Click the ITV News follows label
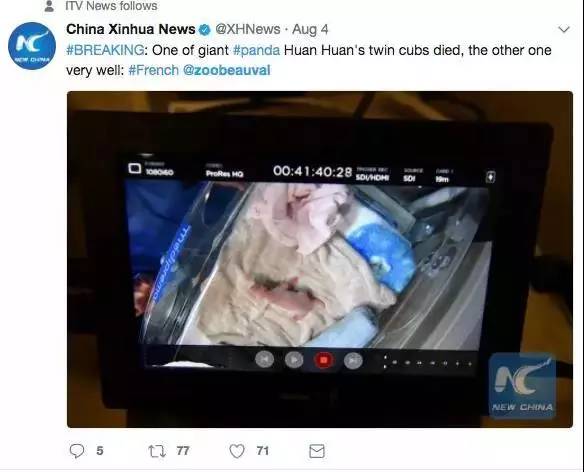The image size is (584, 472). (111, 6)
